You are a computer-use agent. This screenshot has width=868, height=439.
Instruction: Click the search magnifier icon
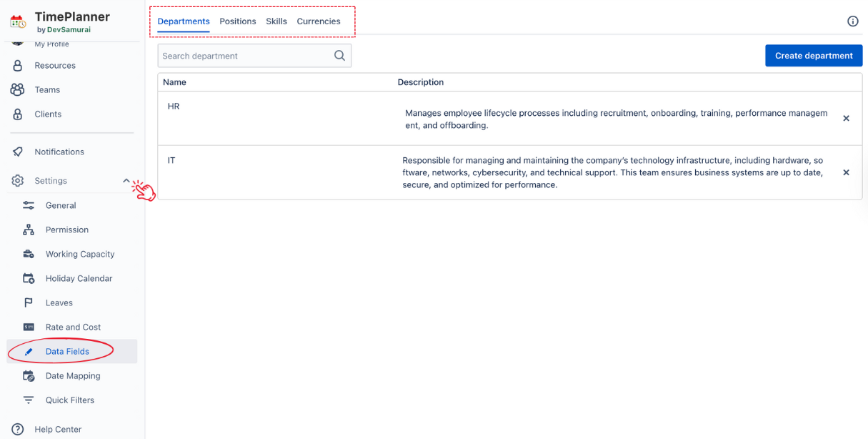pyautogui.click(x=339, y=56)
